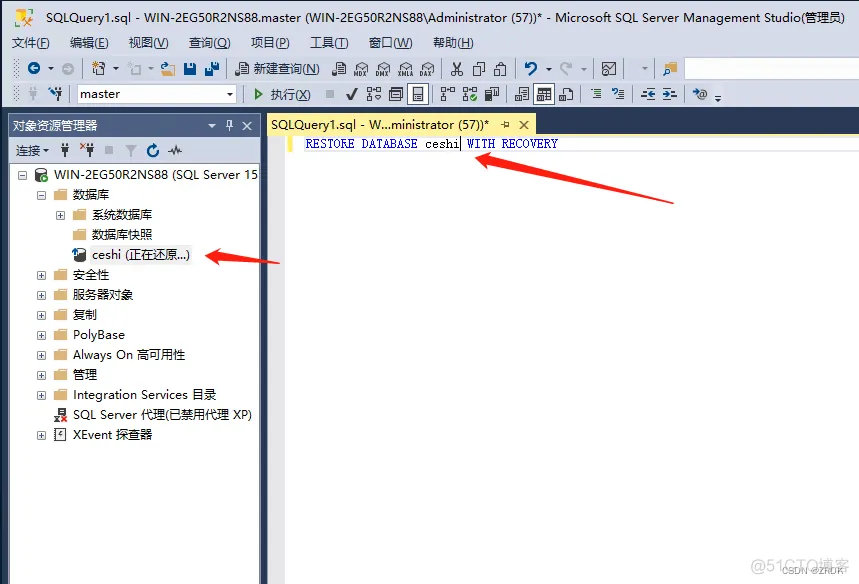This screenshot has width=859, height=584.
Task: Click the Object Explorer activity monitor icon
Action: click(175, 150)
